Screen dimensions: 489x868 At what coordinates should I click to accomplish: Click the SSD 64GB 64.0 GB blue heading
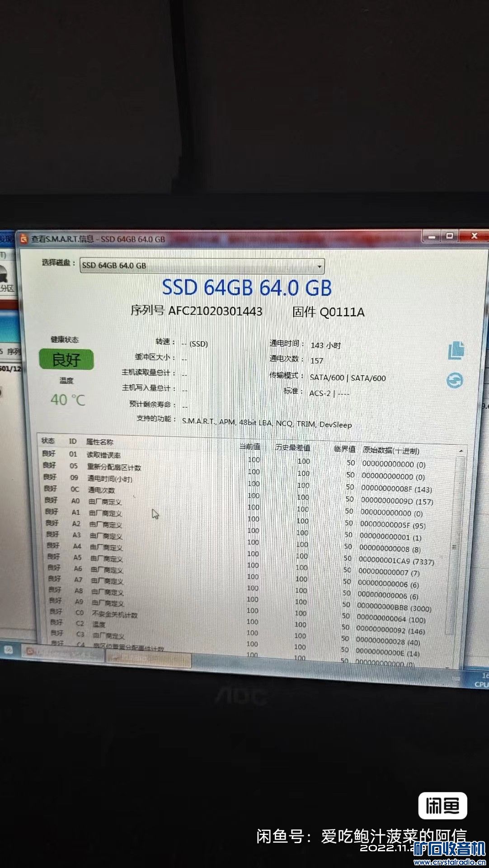(x=247, y=288)
